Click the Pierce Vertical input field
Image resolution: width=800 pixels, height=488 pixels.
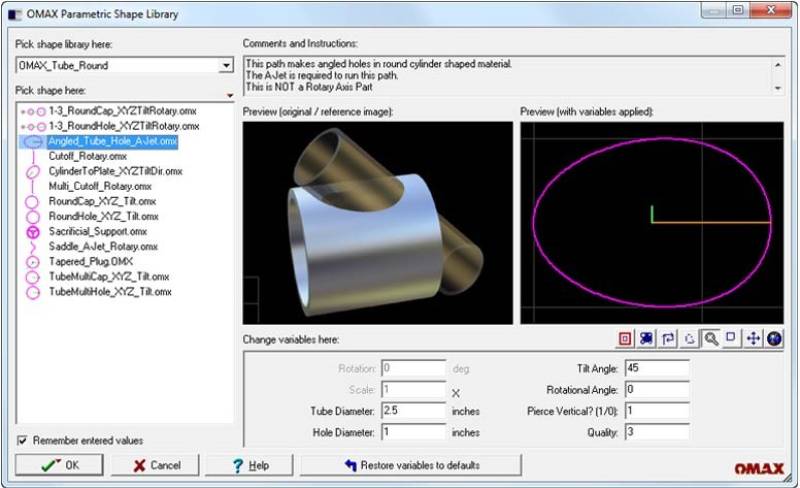coord(657,410)
